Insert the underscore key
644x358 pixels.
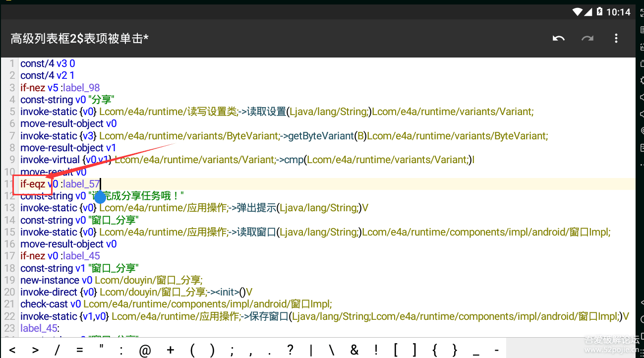coord(476,355)
